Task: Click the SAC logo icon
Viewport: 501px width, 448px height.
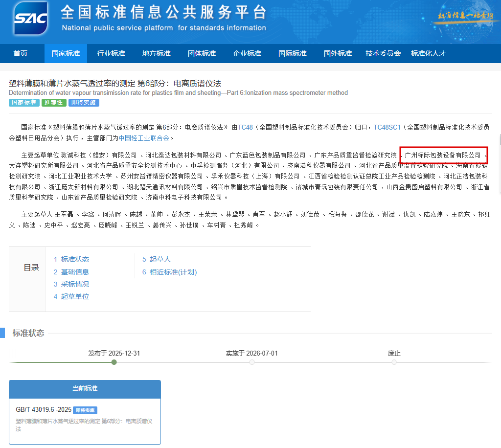Action: click(31, 19)
